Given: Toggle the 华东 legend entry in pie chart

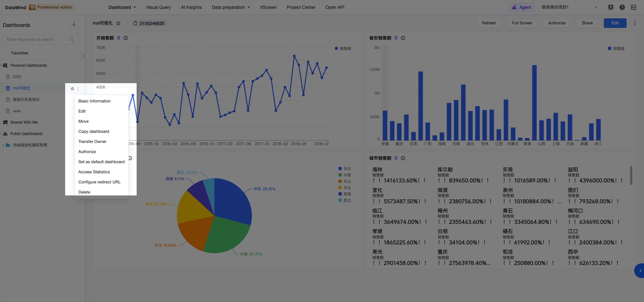Looking at the screenshot, I should coord(345,169).
